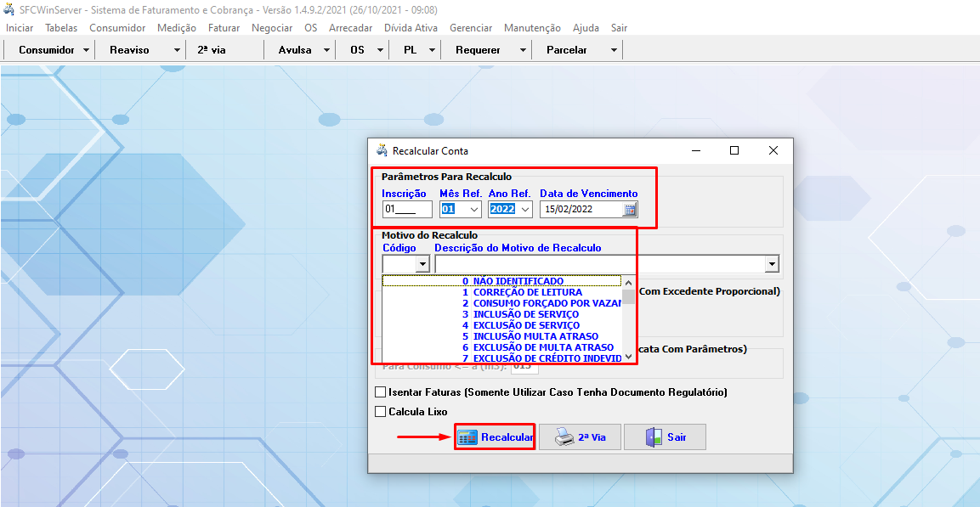Click the Inscrição input field
This screenshot has height=507, width=980.
click(x=406, y=209)
